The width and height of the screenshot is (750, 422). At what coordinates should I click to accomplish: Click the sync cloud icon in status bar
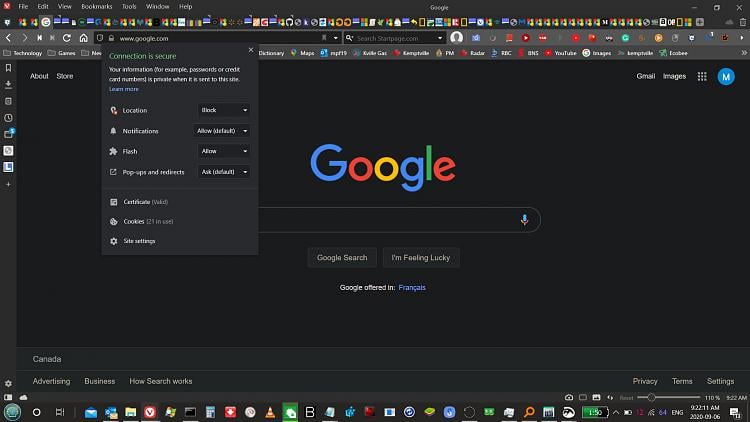(x=23, y=397)
